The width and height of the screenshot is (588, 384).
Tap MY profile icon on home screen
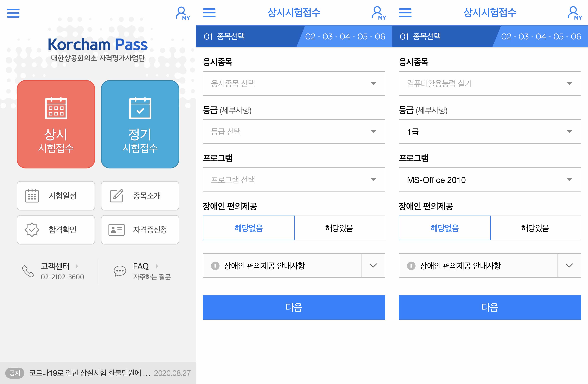click(182, 14)
